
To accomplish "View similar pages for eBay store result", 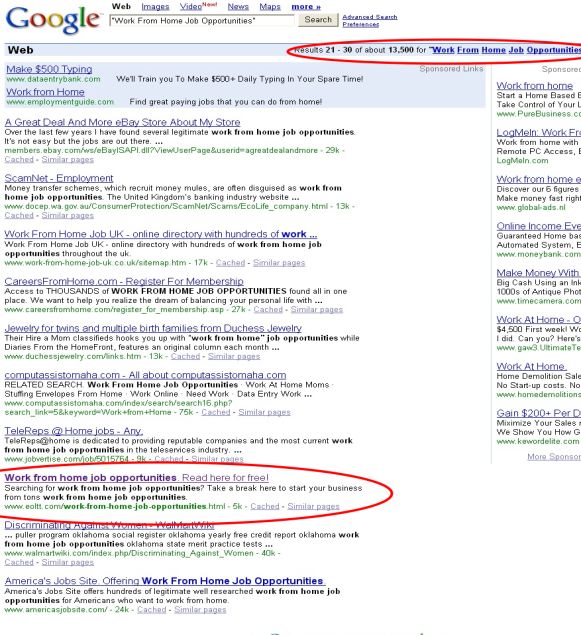I will click(68, 160).
